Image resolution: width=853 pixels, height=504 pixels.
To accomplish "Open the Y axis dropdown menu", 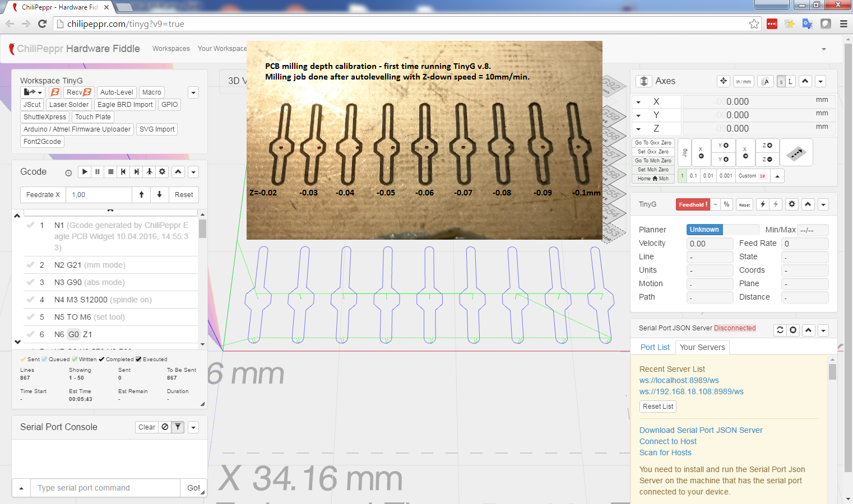I will click(638, 115).
